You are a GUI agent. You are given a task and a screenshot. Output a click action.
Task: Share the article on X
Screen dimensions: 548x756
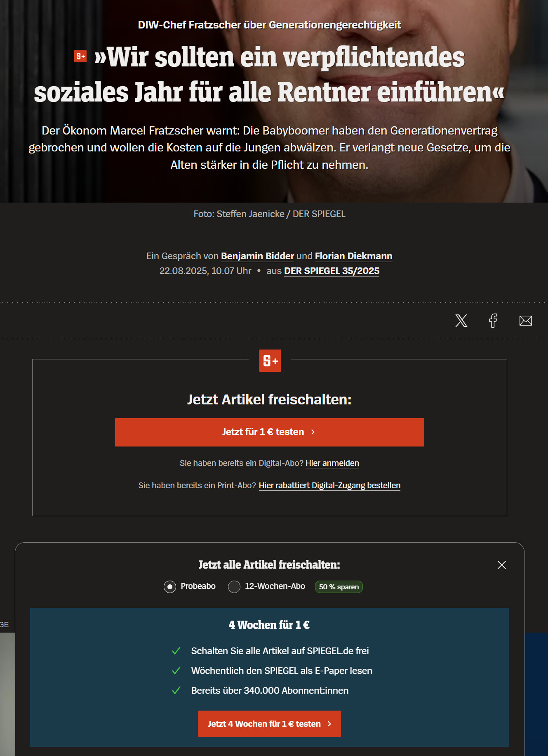461,321
